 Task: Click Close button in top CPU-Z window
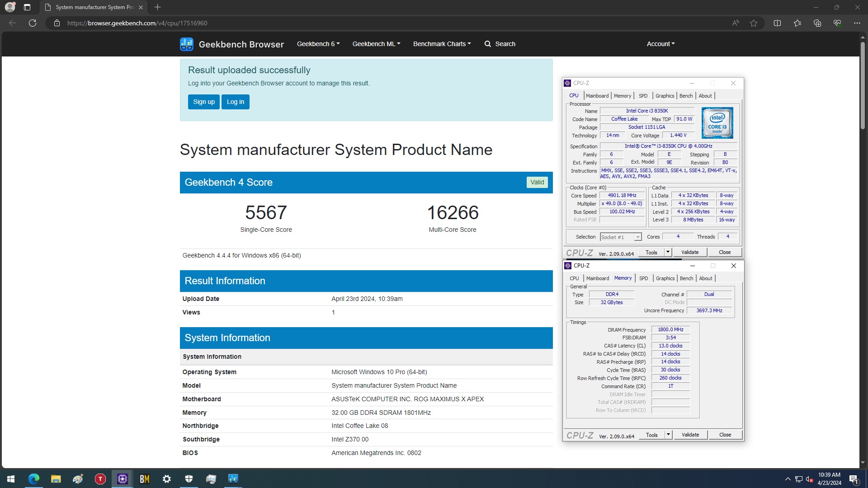click(x=725, y=252)
